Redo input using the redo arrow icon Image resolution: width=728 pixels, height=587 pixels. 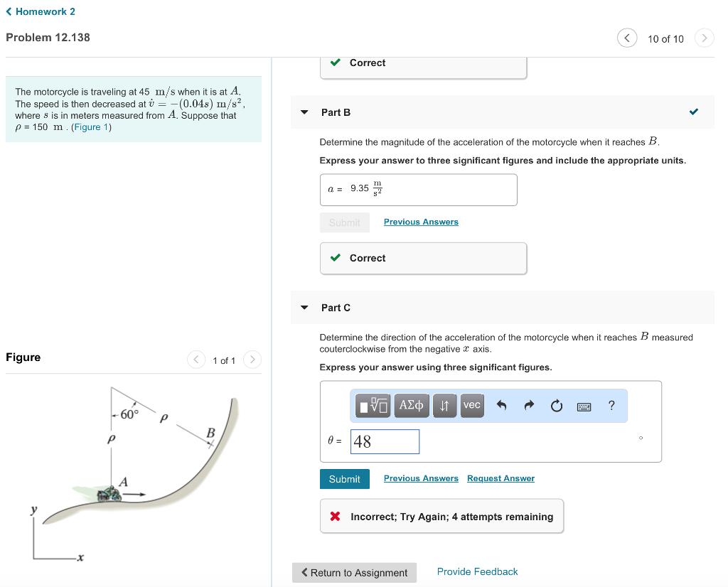528,405
